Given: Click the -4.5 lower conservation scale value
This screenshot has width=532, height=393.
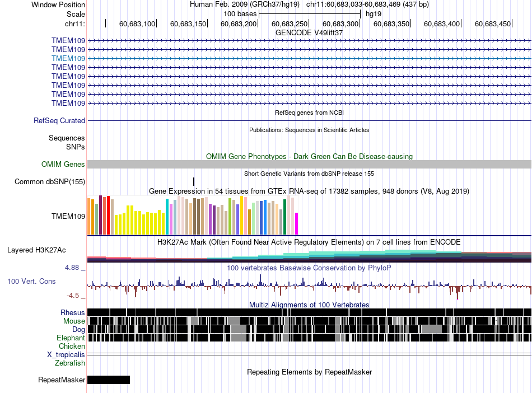Looking at the screenshot, I should [73, 296].
